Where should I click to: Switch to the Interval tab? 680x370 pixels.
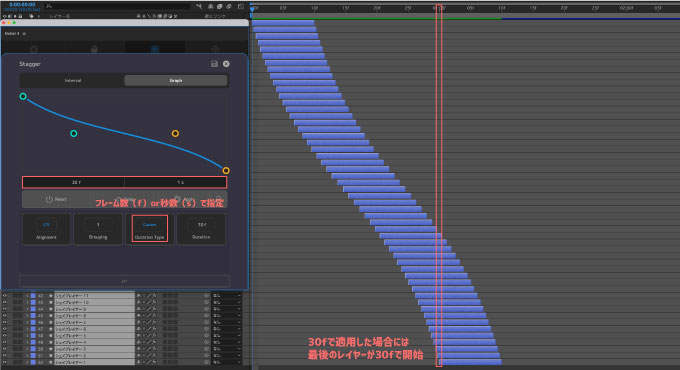72,81
